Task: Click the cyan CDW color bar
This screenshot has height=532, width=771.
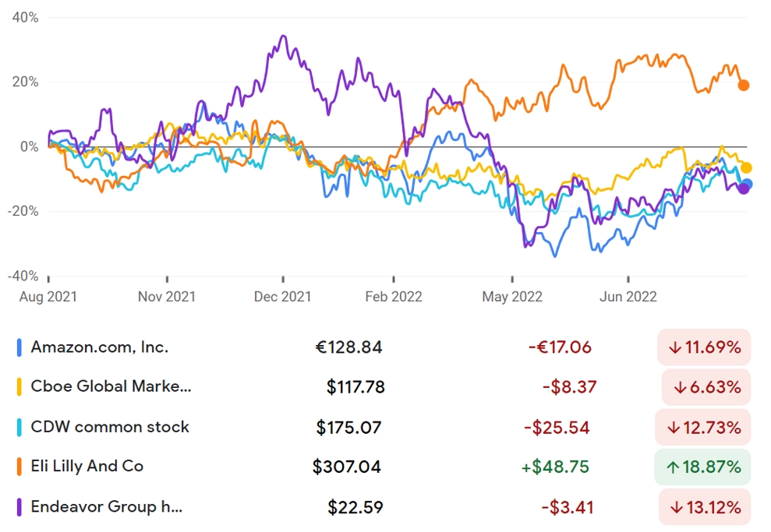Action: (x=19, y=428)
